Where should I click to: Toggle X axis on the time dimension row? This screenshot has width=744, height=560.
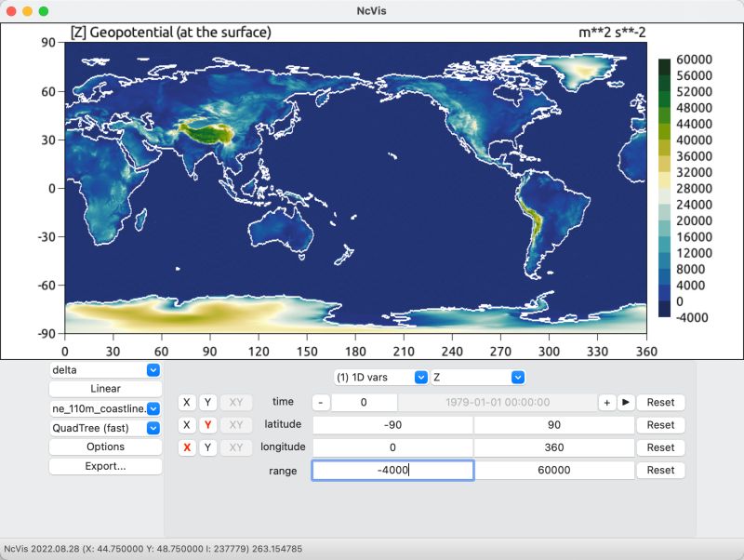coord(185,402)
